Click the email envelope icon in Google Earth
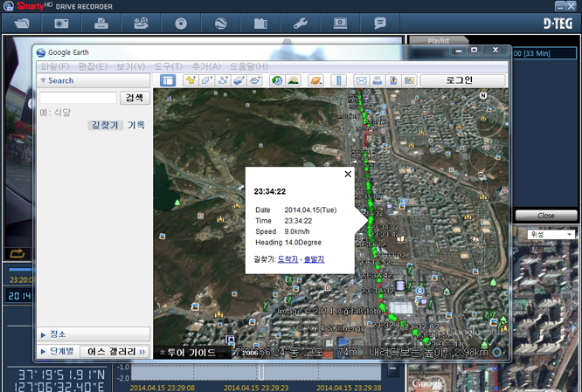Screen dimensions: 582x392 [x=361, y=80]
